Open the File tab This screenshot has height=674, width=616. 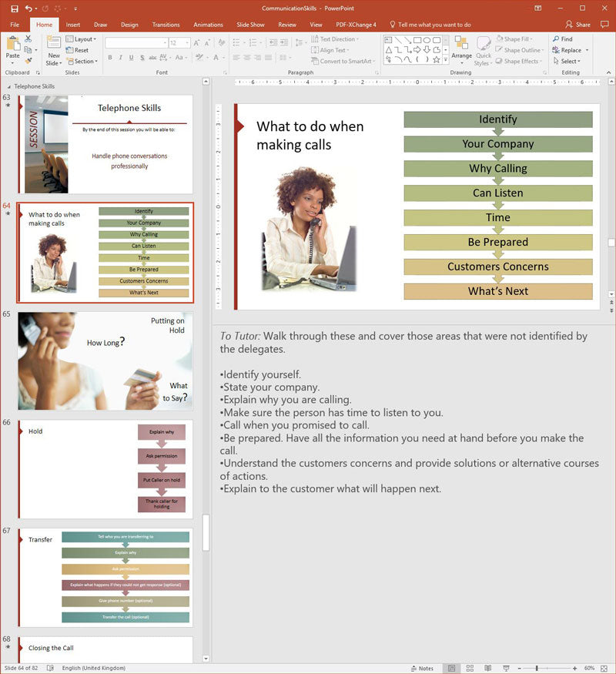click(15, 25)
